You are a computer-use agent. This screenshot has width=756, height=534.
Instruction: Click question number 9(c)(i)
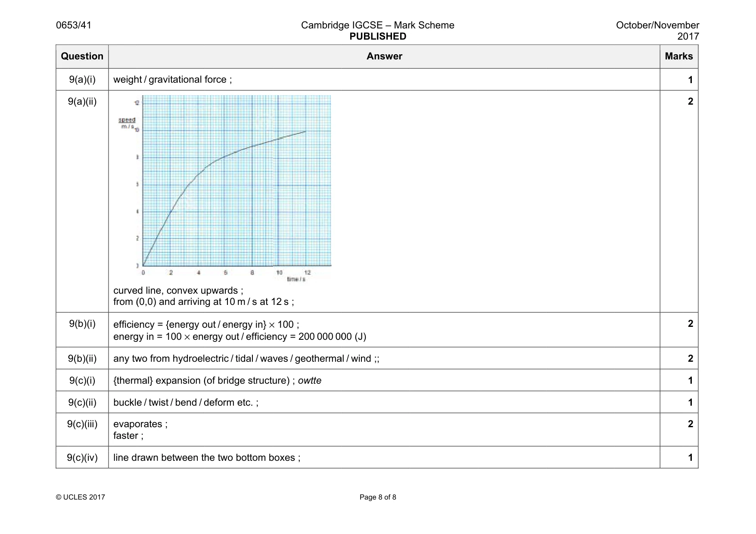pos(82,381)
